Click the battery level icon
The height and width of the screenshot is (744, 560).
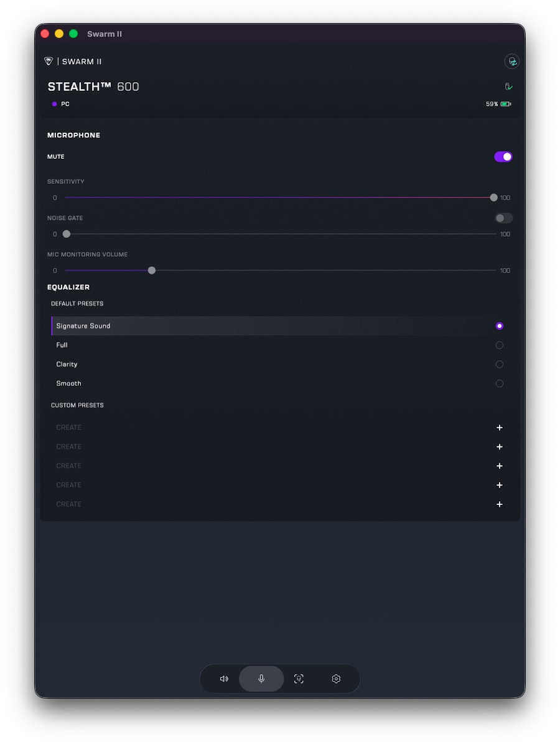(x=505, y=104)
